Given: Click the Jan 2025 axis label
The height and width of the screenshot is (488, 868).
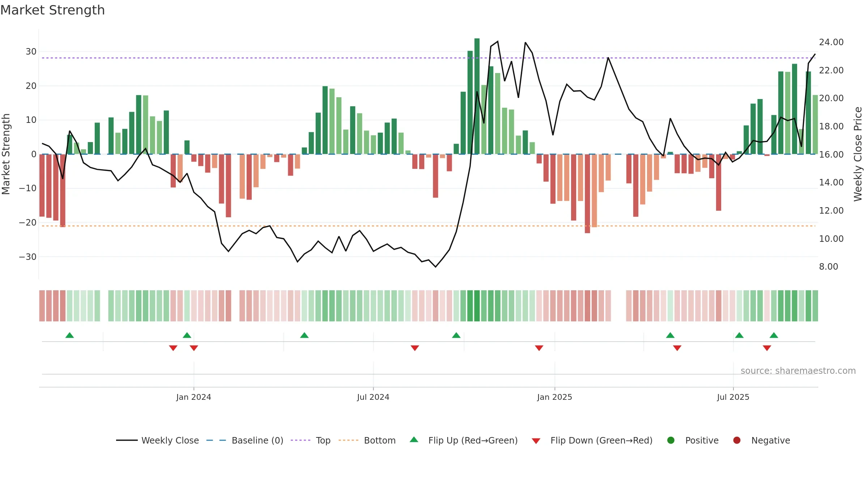Looking at the screenshot, I should (x=554, y=397).
